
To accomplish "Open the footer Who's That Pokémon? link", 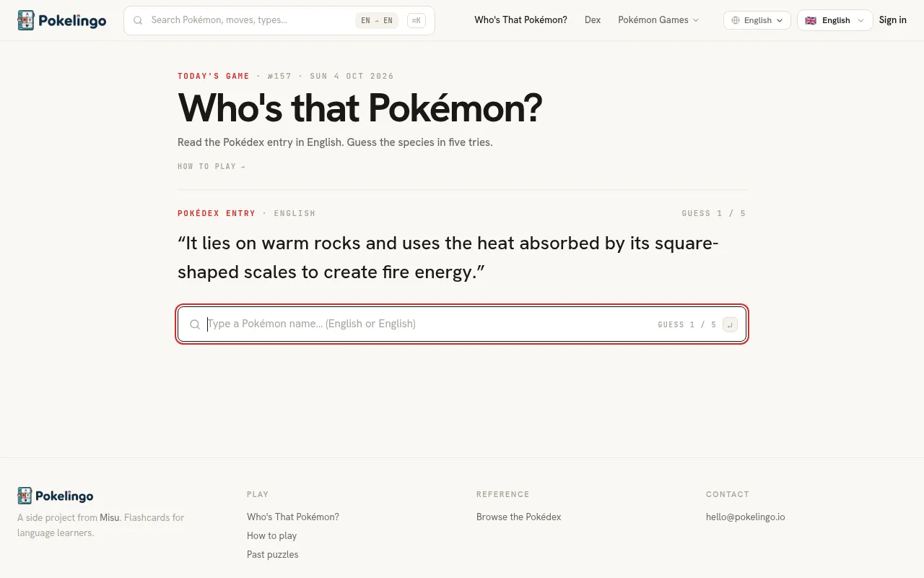I will point(293,517).
